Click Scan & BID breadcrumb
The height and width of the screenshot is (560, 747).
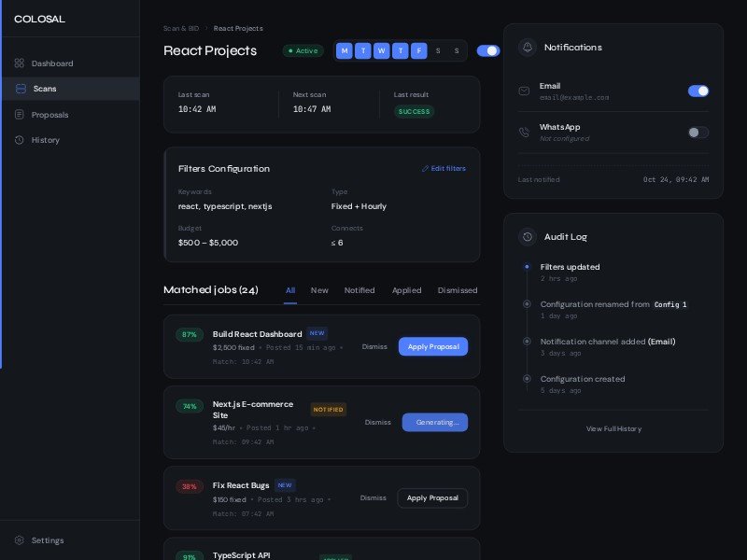[x=181, y=29]
